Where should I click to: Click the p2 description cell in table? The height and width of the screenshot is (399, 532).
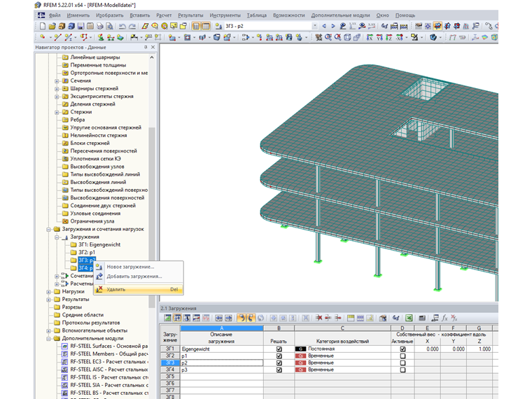coord(222,363)
